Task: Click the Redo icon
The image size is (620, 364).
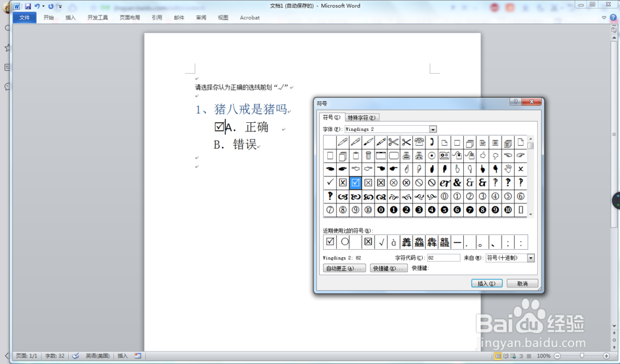Action: point(51,5)
